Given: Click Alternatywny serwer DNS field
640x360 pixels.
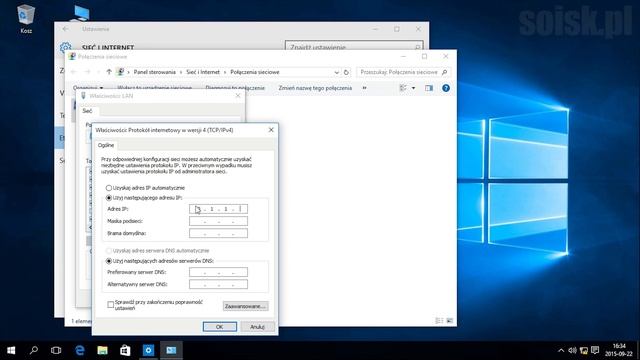Looking at the screenshot, I should click(218, 284).
